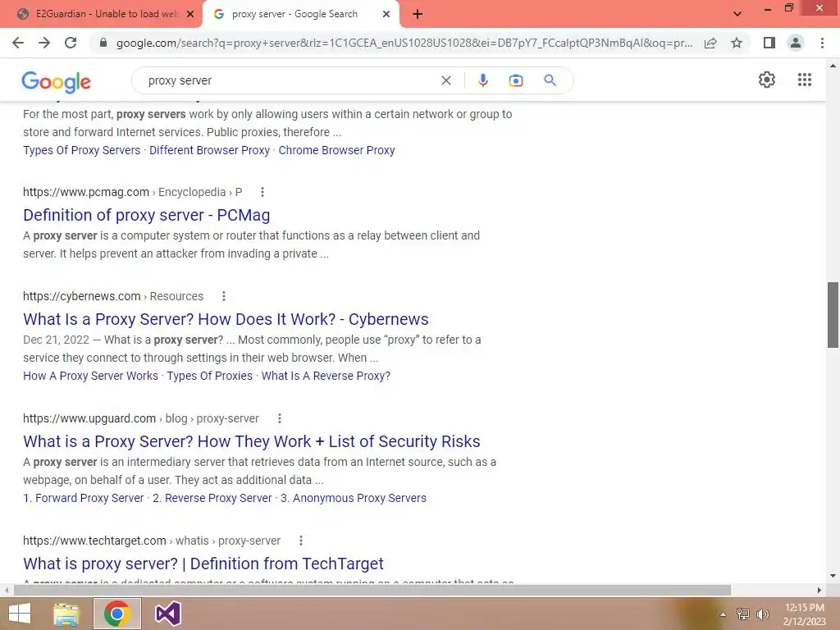Viewport: 840px width, 630px height.
Task: Select the proxy server Google Search tab
Action: point(294,14)
